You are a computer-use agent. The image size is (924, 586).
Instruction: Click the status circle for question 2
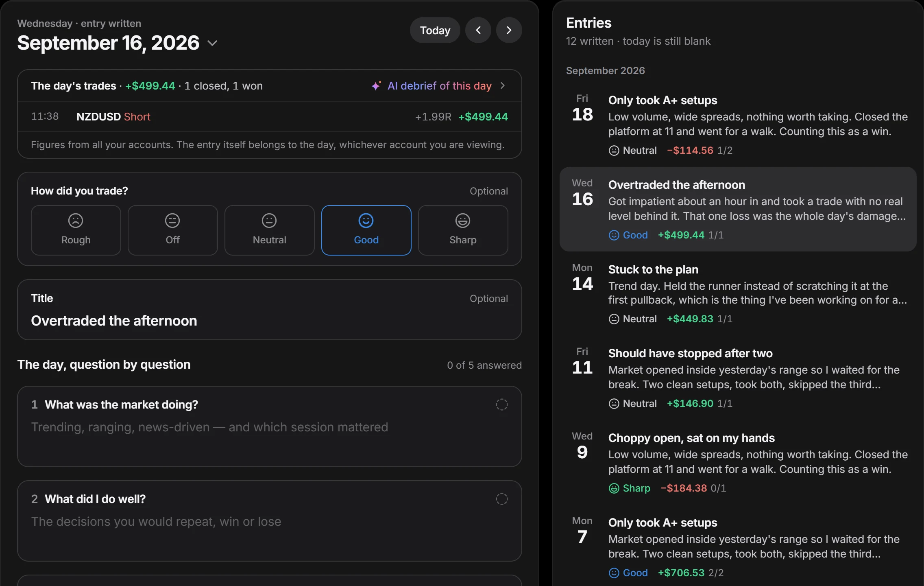[501, 499]
